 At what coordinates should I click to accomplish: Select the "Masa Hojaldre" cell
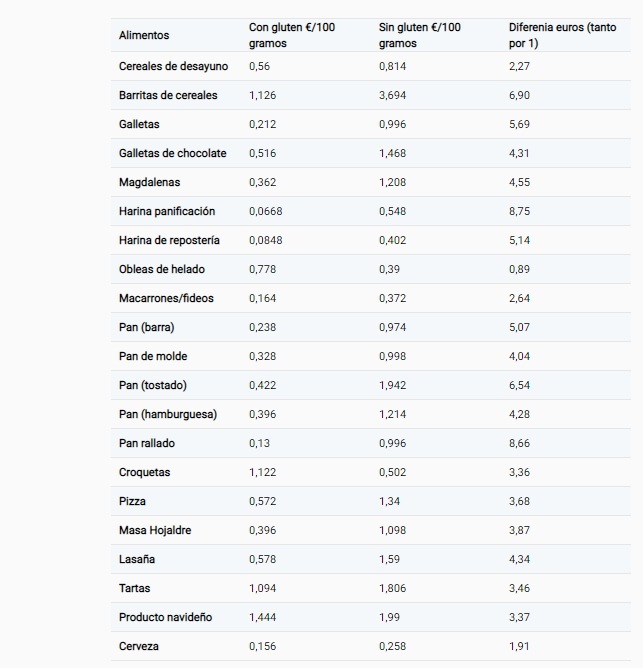pyautogui.click(x=155, y=530)
